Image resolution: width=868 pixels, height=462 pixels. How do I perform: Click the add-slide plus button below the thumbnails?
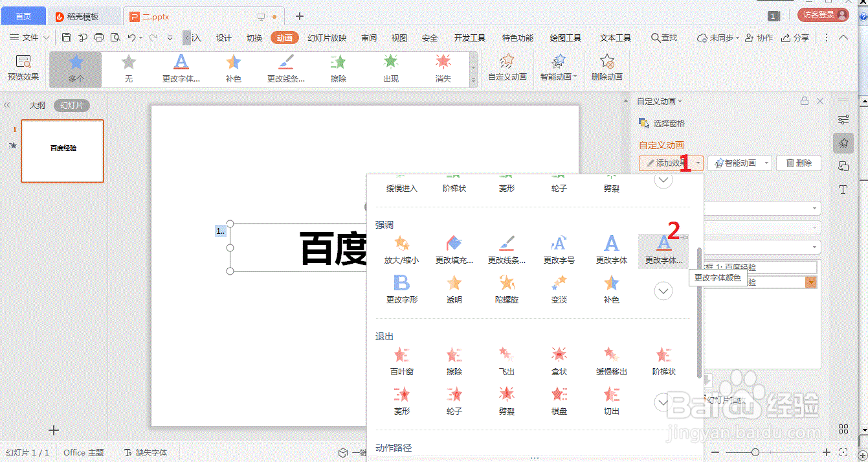click(x=54, y=430)
